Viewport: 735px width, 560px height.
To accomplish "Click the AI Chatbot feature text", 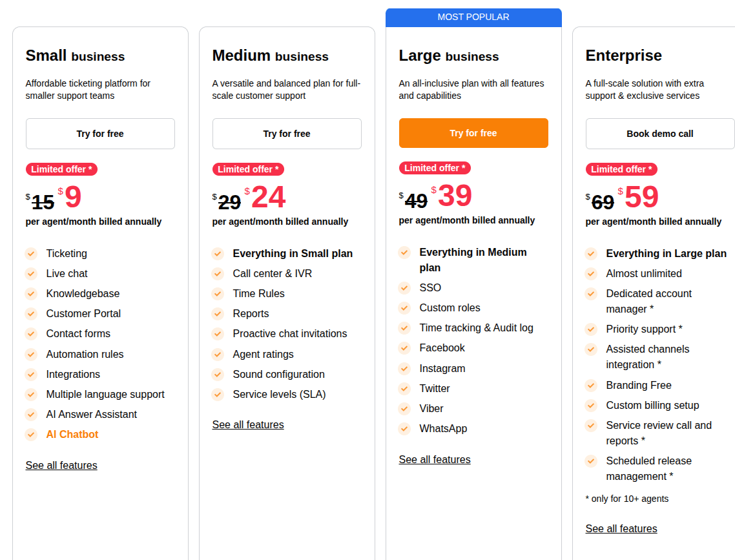I will 72,435.
